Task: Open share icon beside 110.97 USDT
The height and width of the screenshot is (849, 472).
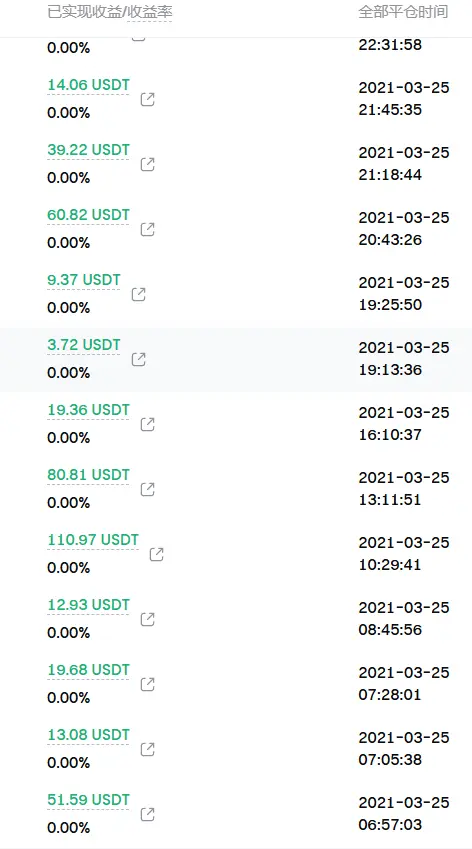Action: click(x=156, y=554)
